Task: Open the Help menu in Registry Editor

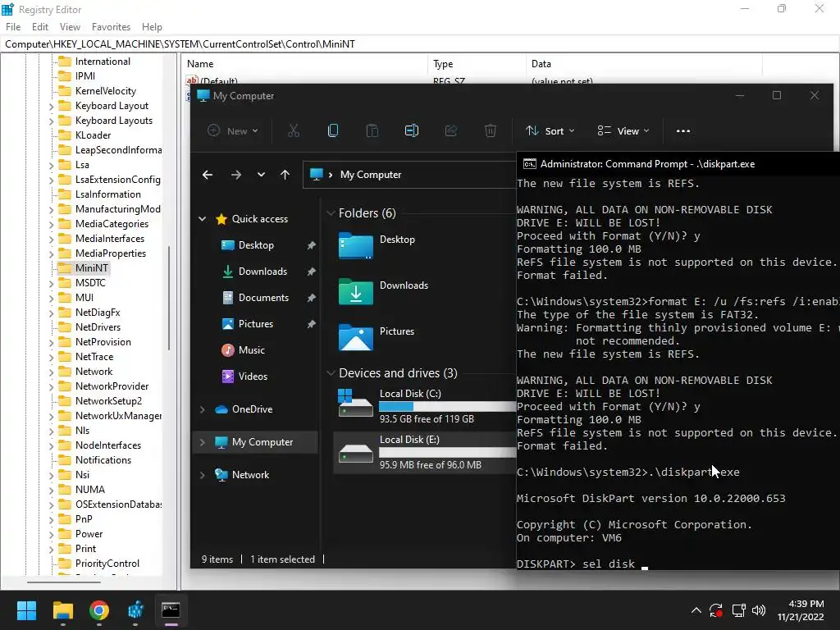Action: click(152, 27)
